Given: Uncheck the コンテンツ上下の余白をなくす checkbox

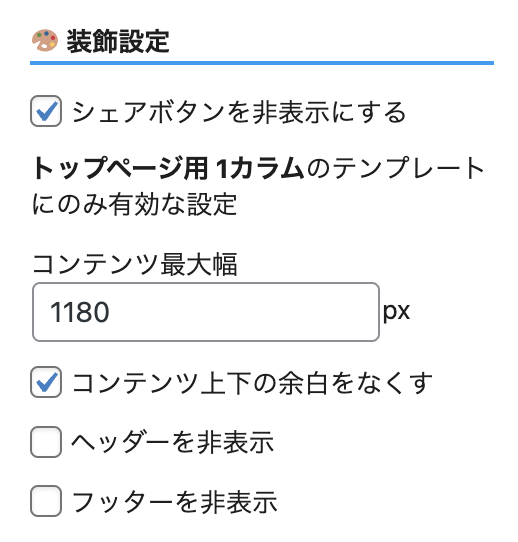Looking at the screenshot, I should [x=46, y=382].
